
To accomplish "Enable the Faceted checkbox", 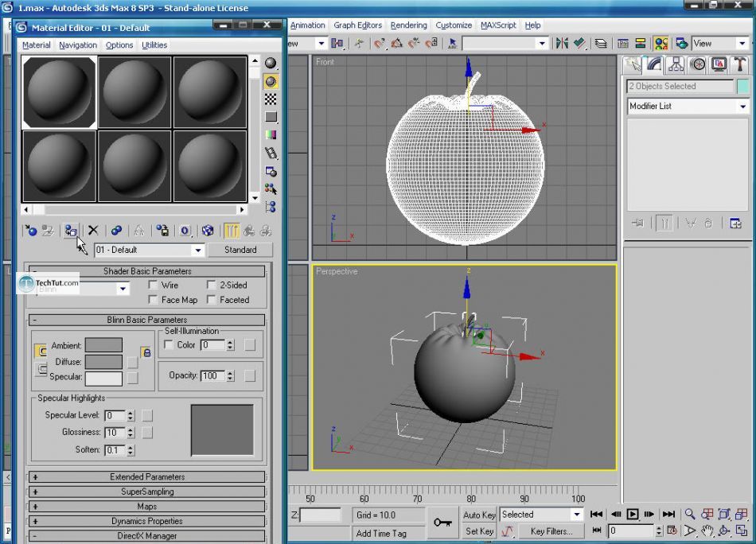I will 211,300.
